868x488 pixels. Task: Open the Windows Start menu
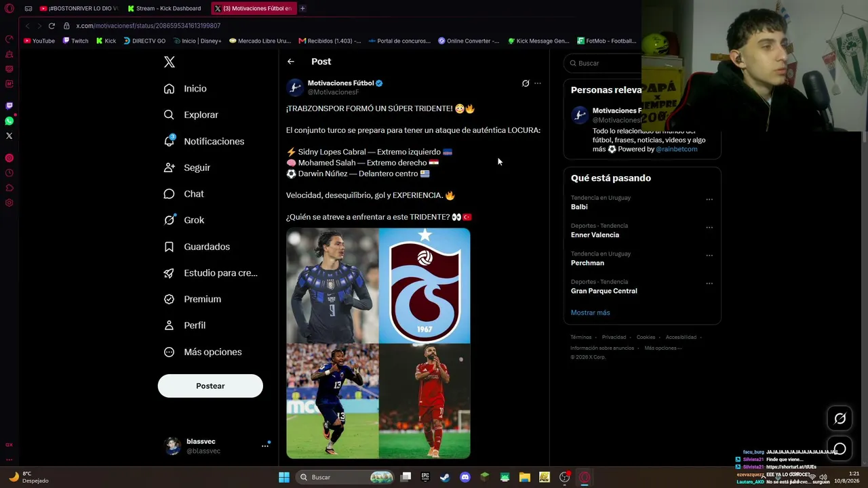pos(284,477)
